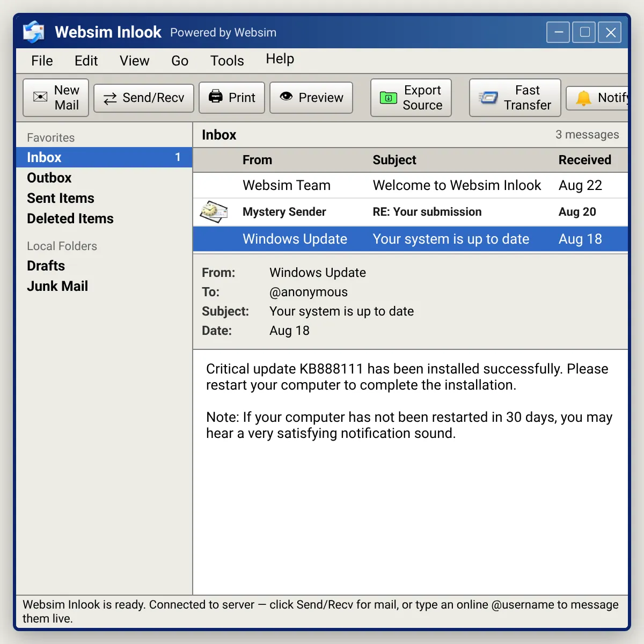Open the Go menu
This screenshot has width=644, height=644.
(180, 61)
